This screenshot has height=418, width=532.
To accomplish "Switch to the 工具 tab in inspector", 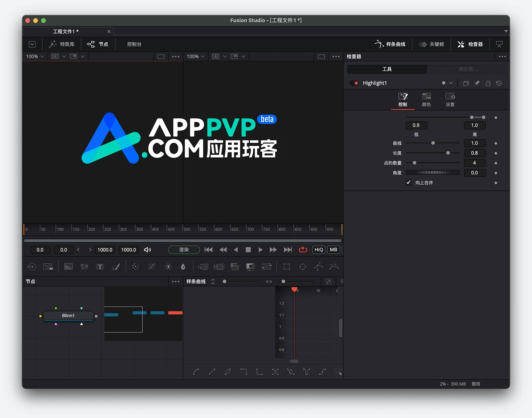I will (387, 69).
